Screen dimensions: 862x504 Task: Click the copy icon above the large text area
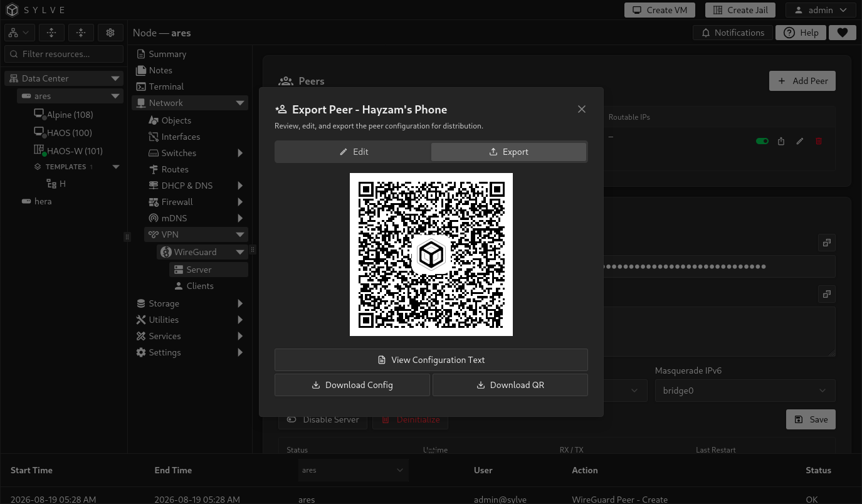827,294
